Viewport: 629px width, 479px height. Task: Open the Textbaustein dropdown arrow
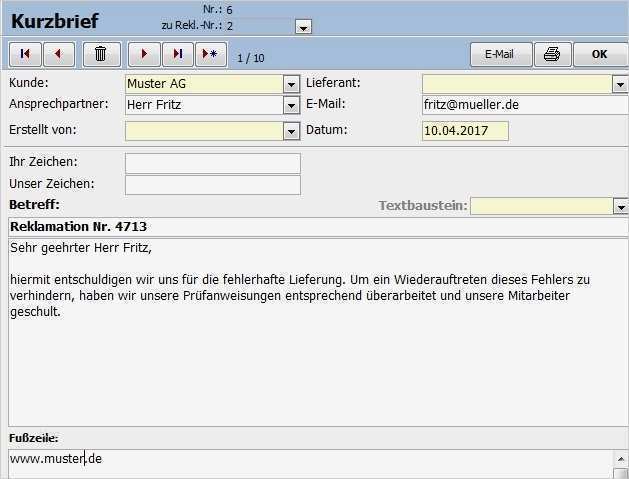[x=621, y=207]
